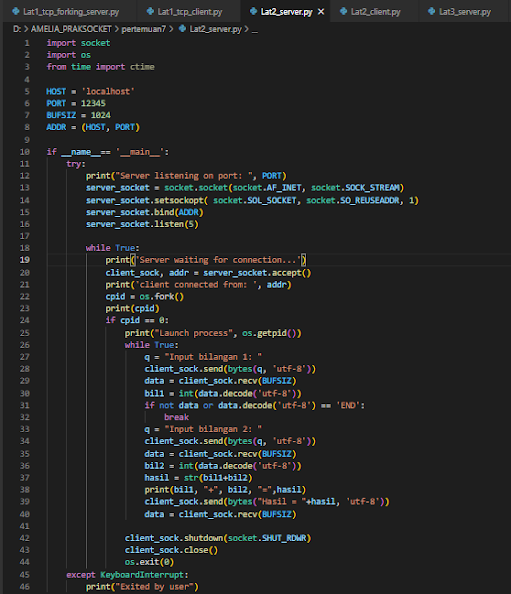Open the Lat3_server.py tab
The width and height of the screenshot is (511, 594).
pos(459,12)
